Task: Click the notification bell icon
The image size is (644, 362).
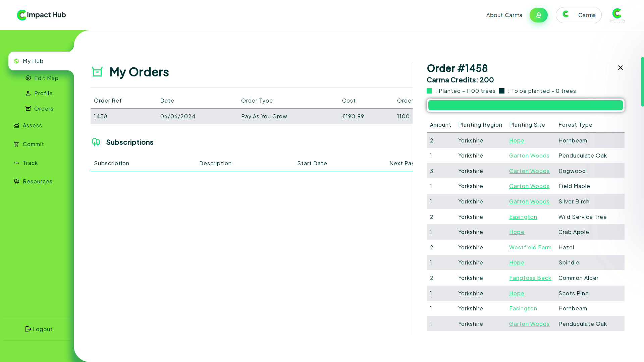Action: [x=538, y=15]
